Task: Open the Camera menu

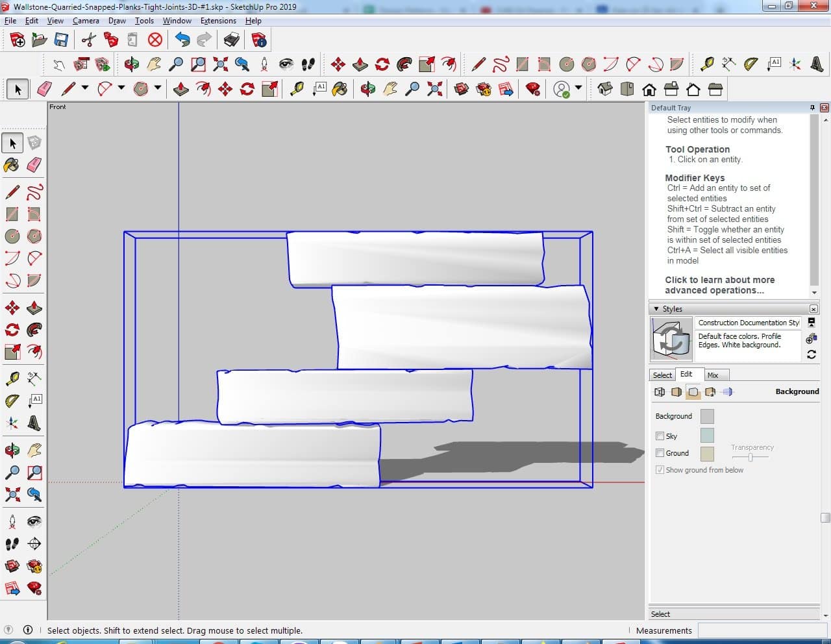Action: click(86, 21)
